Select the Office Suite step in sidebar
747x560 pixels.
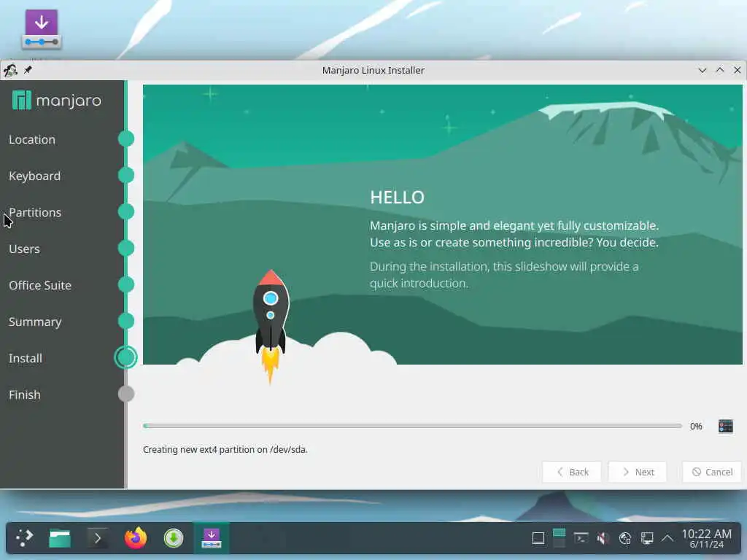pos(40,285)
